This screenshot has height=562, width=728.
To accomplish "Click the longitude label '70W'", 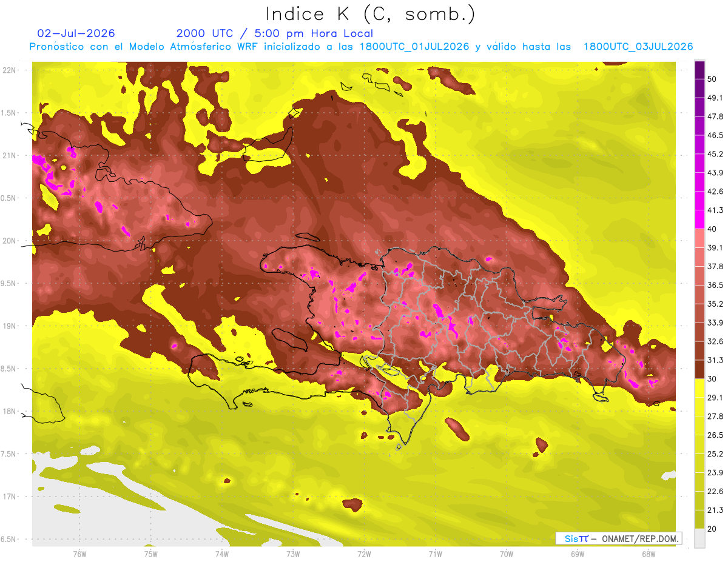I will [506, 554].
